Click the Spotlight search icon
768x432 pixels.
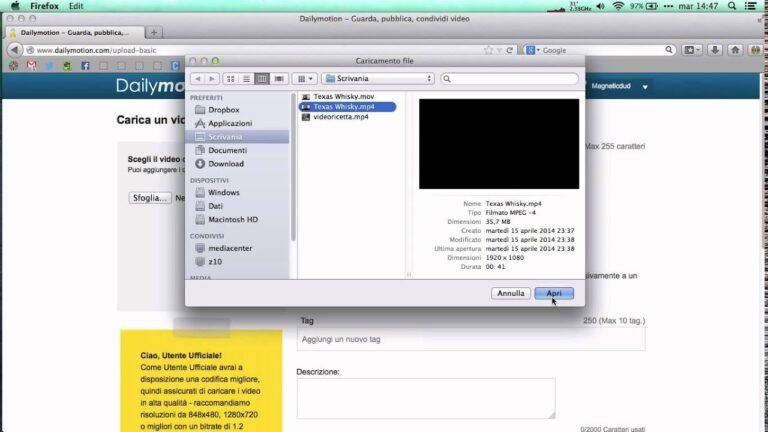point(732,6)
